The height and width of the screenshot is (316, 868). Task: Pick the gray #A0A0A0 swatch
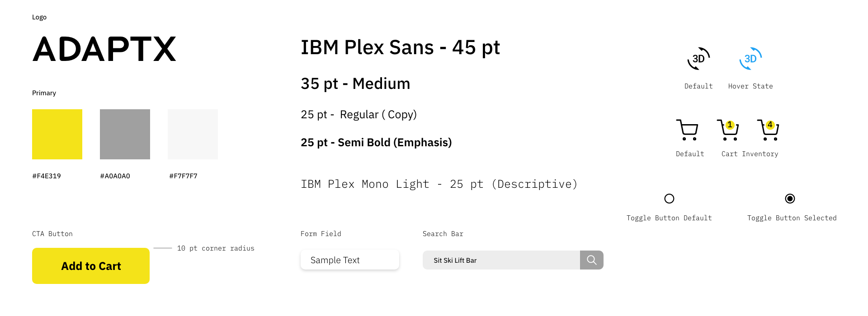(125, 134)
